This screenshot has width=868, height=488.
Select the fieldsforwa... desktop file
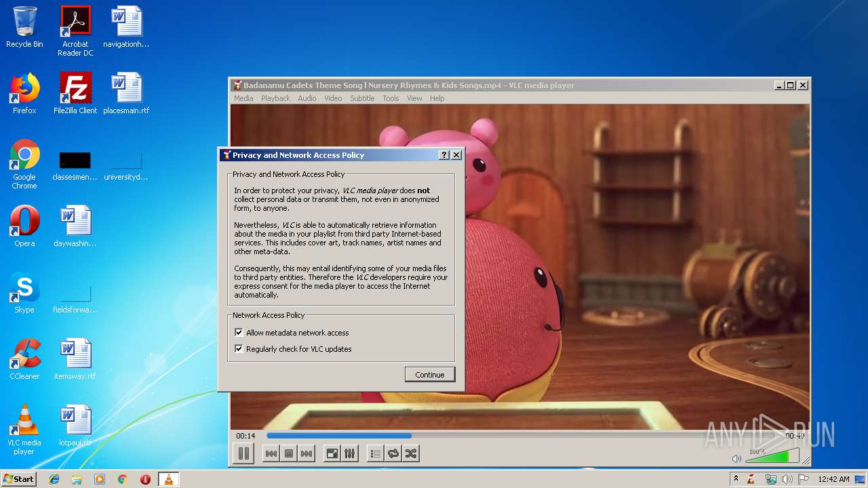point(75,298)
